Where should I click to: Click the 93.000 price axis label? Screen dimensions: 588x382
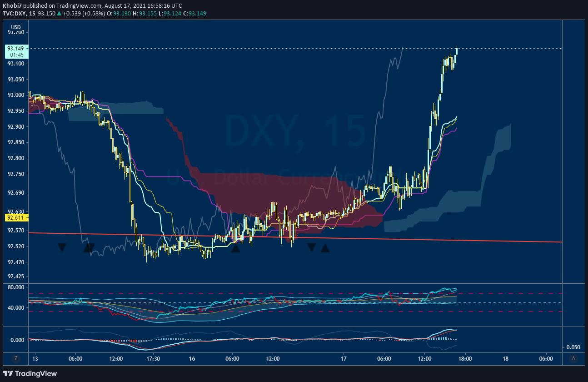[16, 95]
